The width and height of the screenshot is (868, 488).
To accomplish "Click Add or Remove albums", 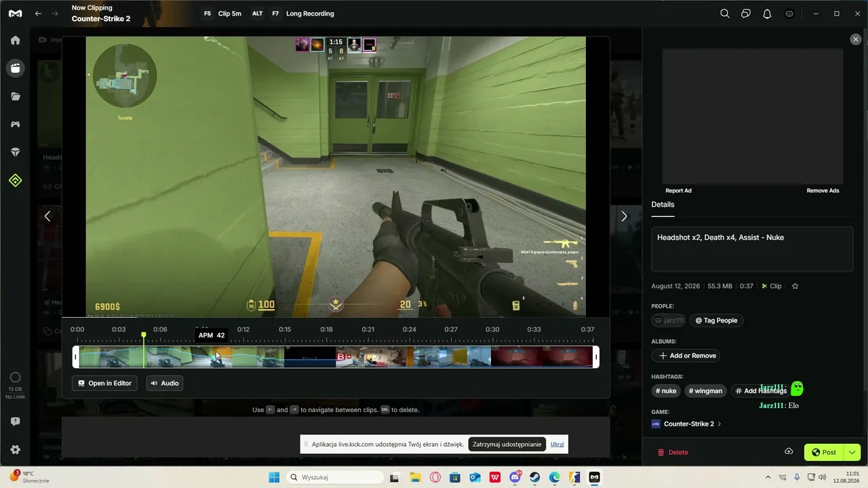I will (686, 356).
